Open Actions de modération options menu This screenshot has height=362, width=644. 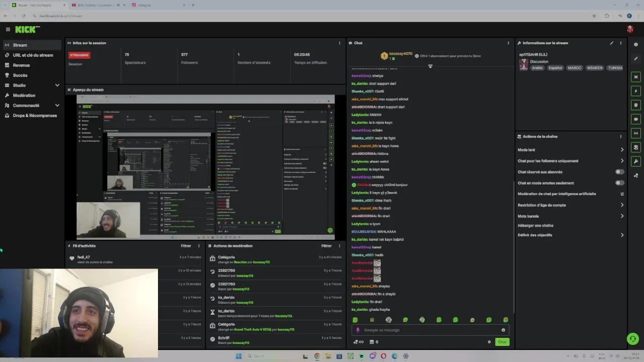click(x=339, y=246)
